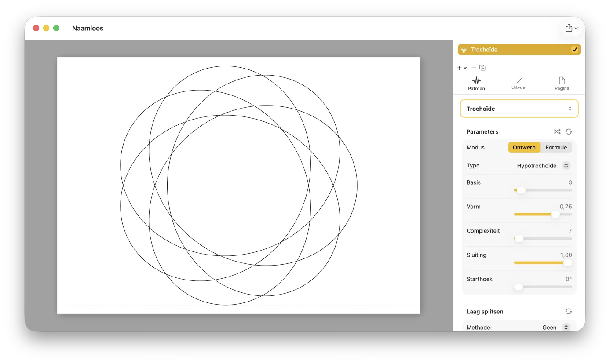This screenshot has height=364, width=610.
Task: Open the Type dropdown showing Hypotrochoïde
Action: pos(543,166)
